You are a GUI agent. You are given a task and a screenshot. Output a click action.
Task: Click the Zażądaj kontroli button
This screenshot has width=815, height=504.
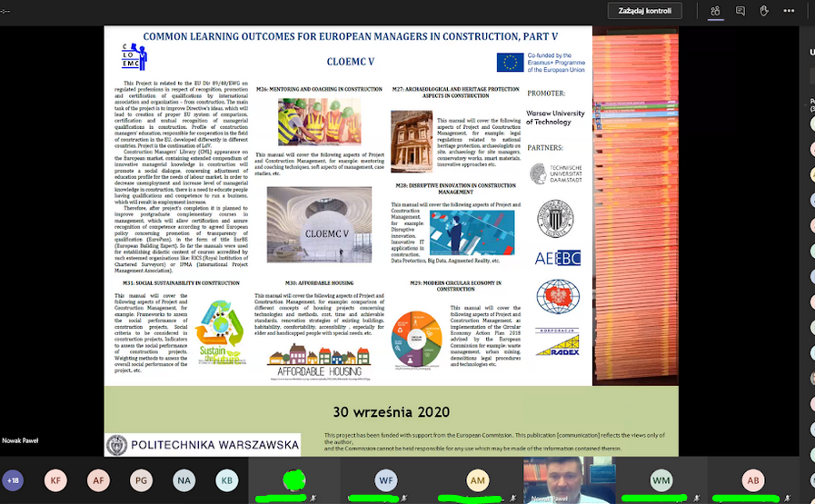click(644, 10)
